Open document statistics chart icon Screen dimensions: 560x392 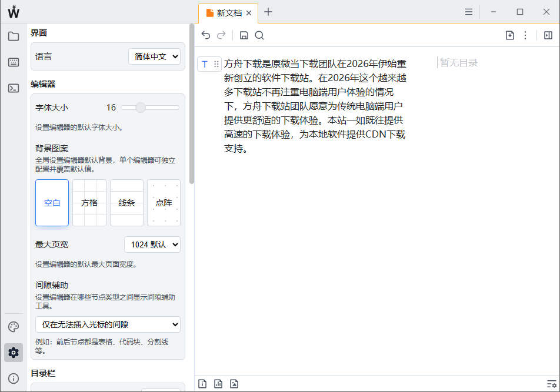[x=218, y=384]
